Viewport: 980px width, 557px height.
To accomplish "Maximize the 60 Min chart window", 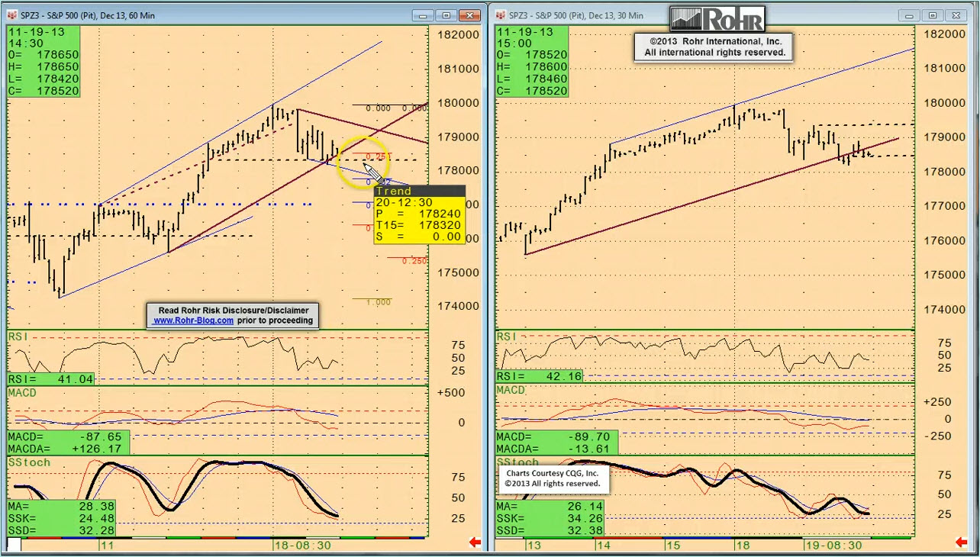I will click(447, 15).
